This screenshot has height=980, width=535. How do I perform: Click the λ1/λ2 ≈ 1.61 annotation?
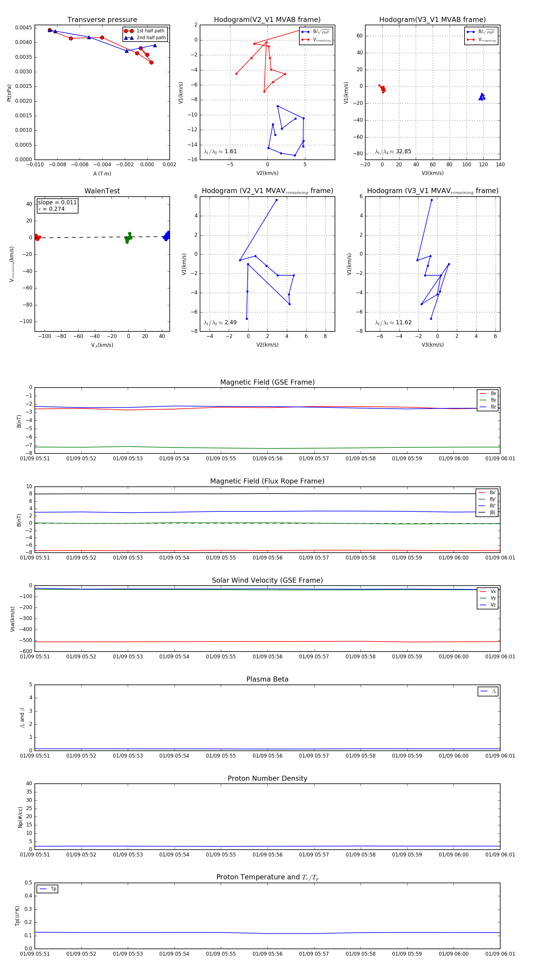tap(220, 151)
